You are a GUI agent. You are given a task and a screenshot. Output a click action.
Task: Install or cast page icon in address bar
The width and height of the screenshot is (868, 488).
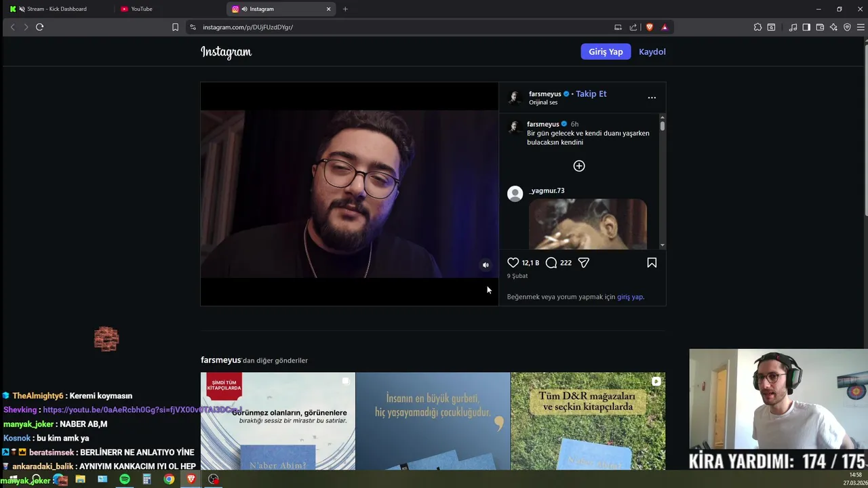[x=618, y=27]
